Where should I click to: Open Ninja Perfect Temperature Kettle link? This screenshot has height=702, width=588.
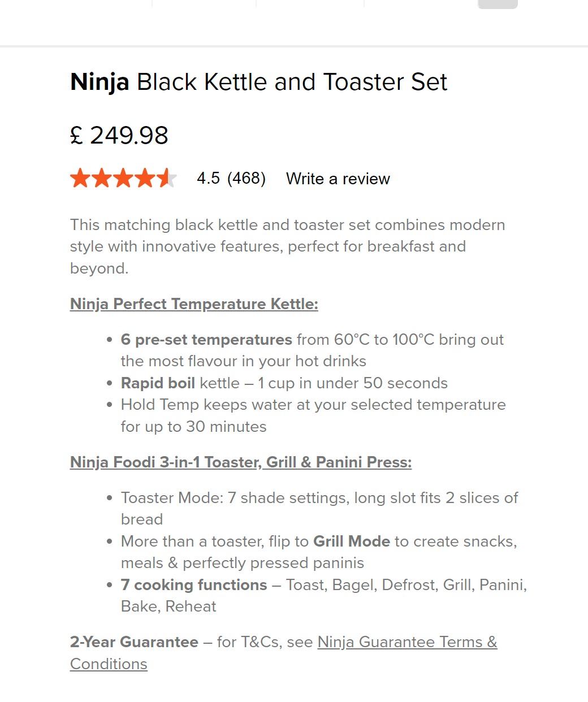point(194,304)
